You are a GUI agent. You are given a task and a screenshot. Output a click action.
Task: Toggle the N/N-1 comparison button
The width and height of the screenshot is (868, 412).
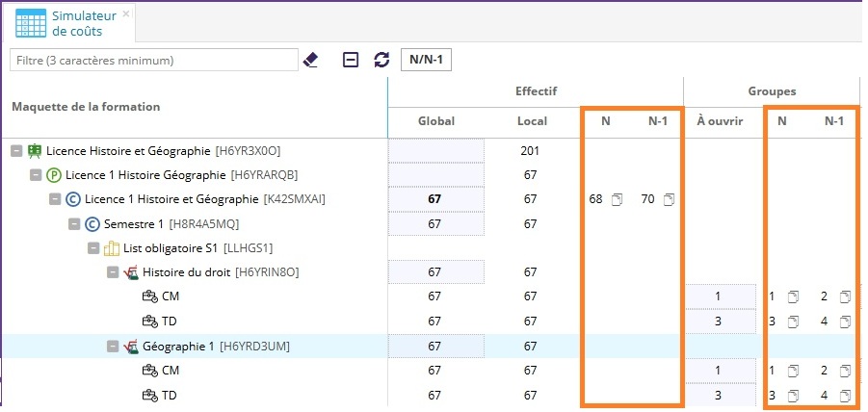pos(426,60)
